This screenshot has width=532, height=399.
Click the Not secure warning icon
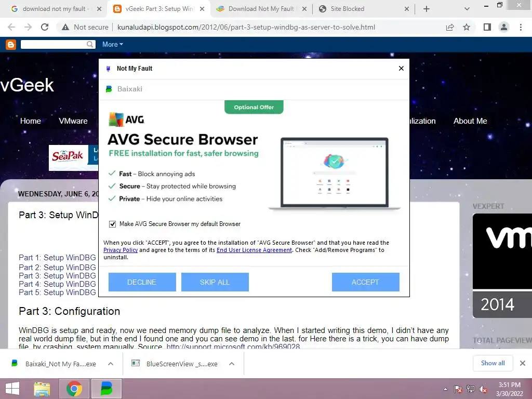[65, 27]
